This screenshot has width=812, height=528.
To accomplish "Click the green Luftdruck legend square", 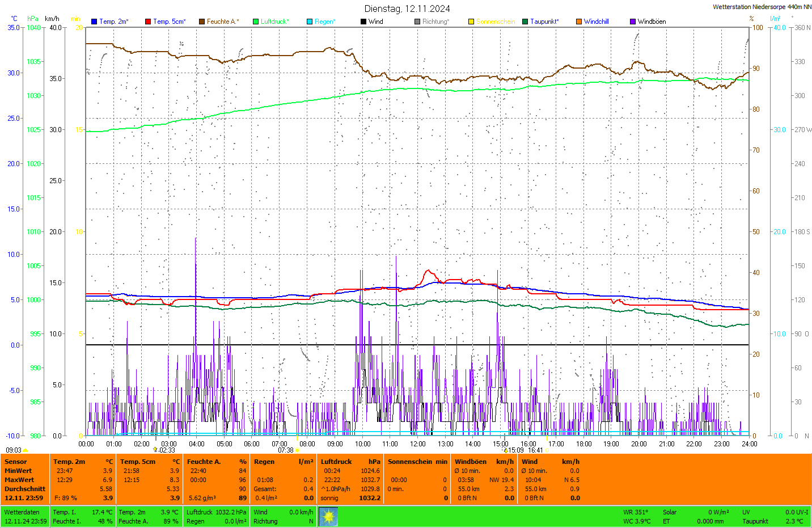I will 256,22.
